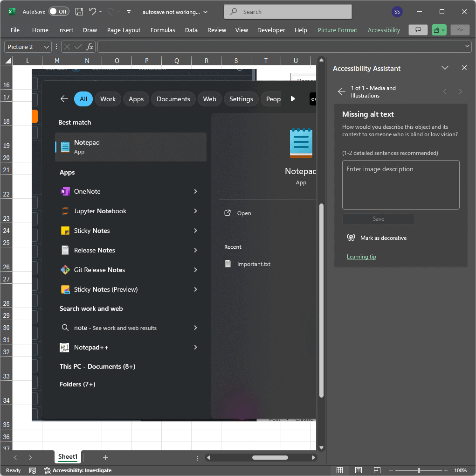Click the previous sheet navigation arrow
The height and width of the screenshot is (476, 476).
[x=15, y=457]
